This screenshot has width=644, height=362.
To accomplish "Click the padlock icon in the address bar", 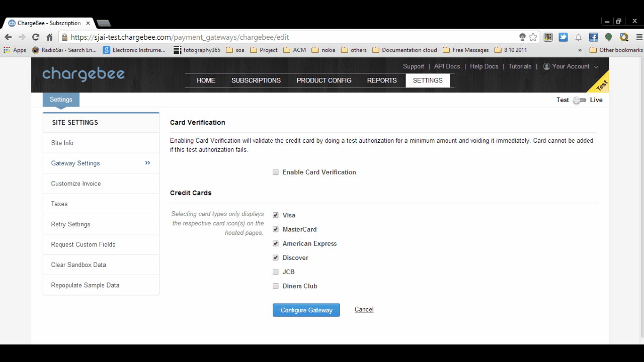I will click(x=64, y=37).
